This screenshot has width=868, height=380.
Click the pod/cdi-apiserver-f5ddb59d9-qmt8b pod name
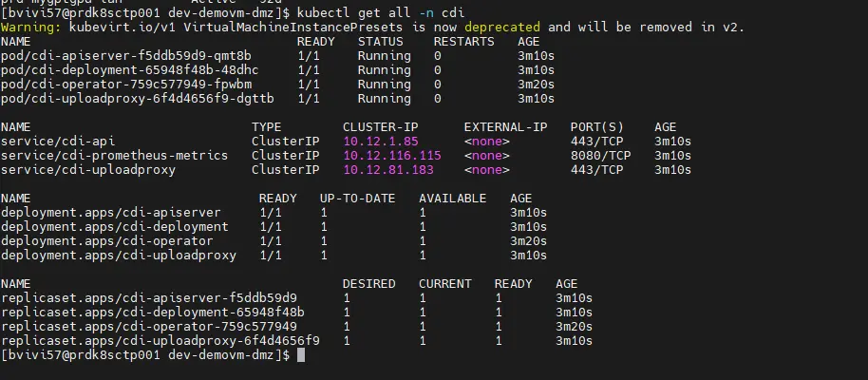138,56
